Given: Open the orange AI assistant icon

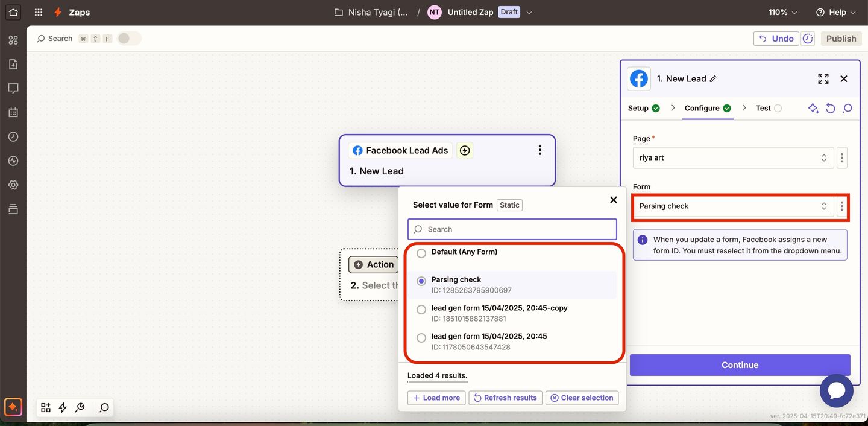Looking at the screenshot, I should [x=13, y=407].
